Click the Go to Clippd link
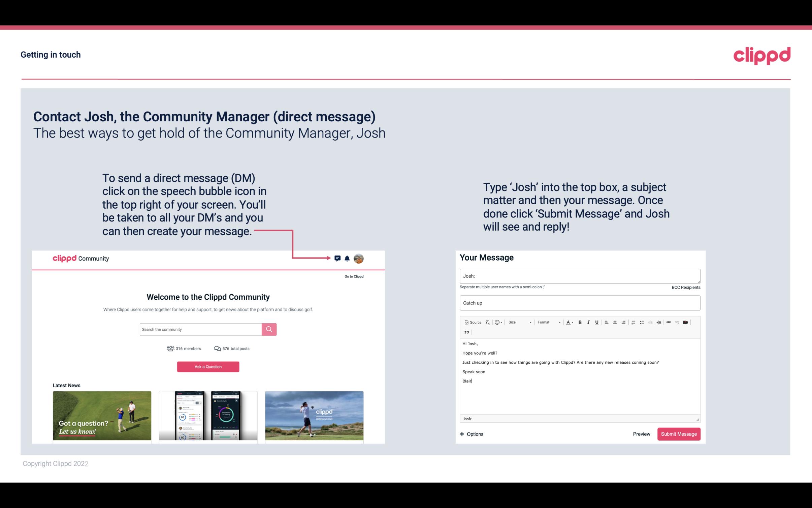Viewport: 812px width, 508px height. (353, 276)
